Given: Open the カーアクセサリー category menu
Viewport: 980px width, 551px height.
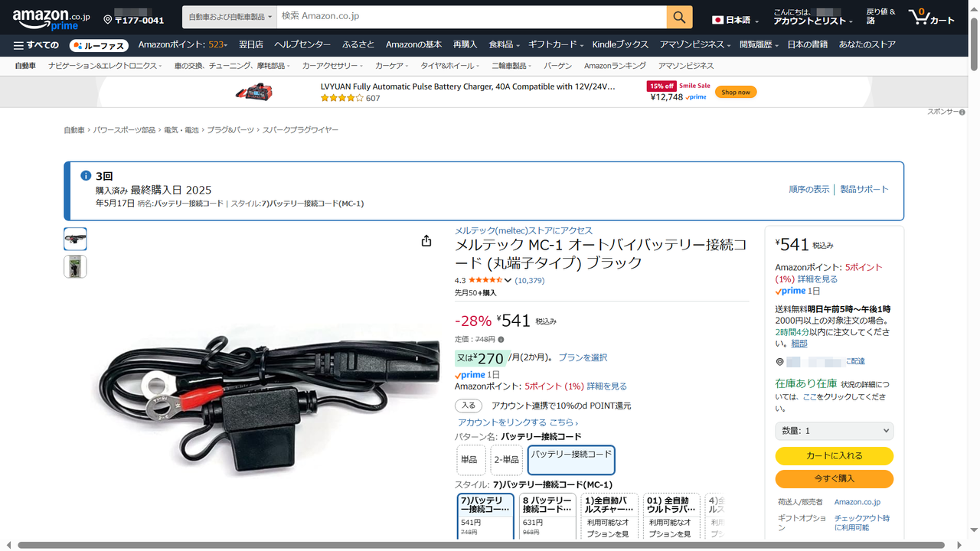Looking at the screenshot, I should coord(332,66).
